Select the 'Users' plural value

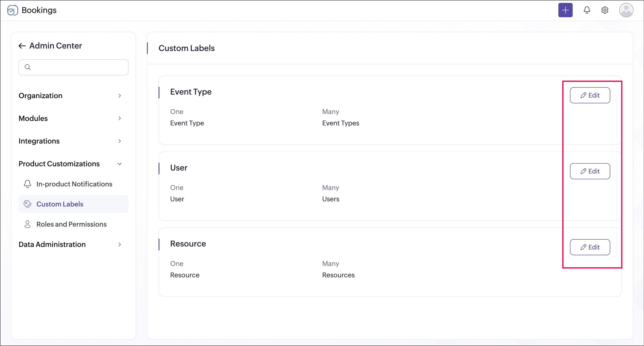[330, 199]
